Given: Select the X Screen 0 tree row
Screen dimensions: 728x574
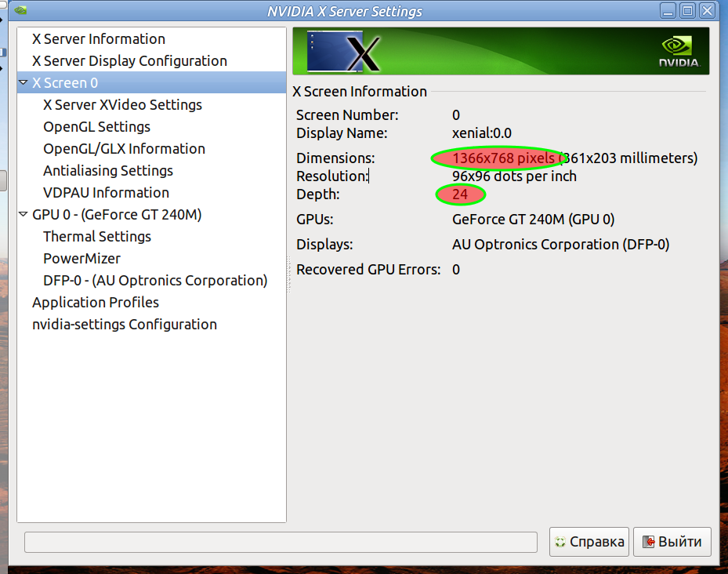Looking at the screenshot, I should [x=151, y=83].
